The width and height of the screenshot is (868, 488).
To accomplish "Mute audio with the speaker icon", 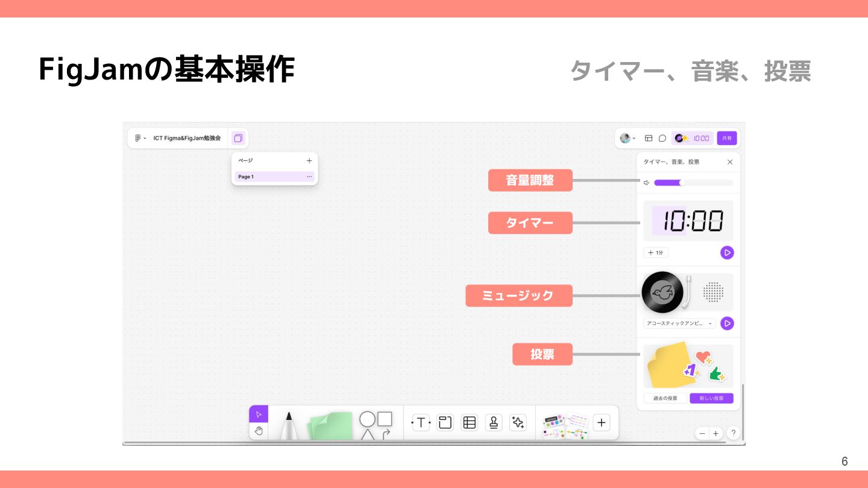I will 646,183.
